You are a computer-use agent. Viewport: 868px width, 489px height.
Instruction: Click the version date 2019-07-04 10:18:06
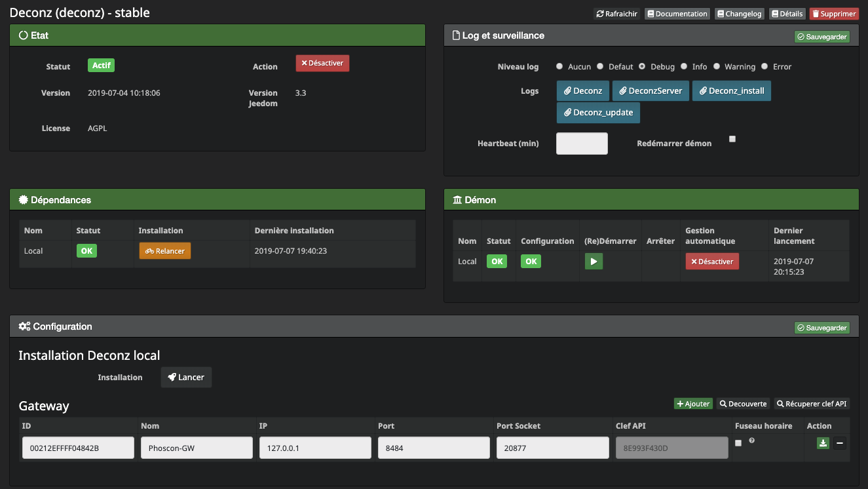[124, 93]
